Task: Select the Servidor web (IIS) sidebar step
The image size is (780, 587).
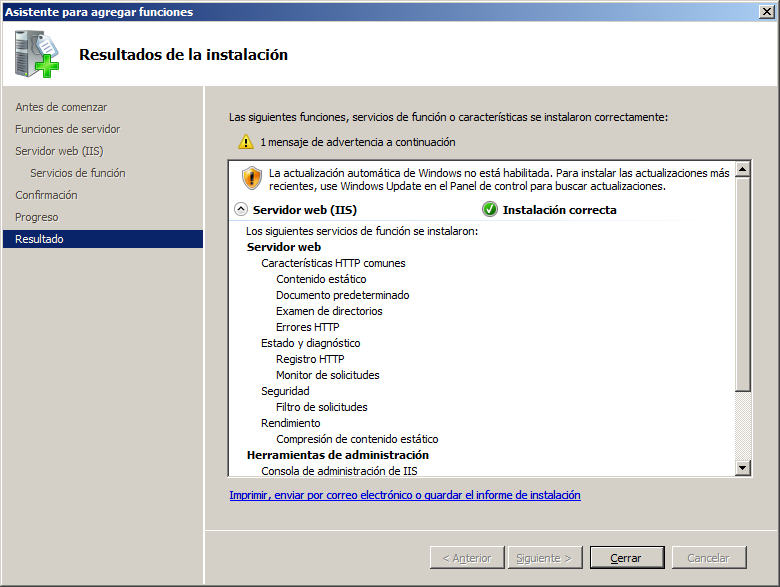Action: (x=59, y=151)
